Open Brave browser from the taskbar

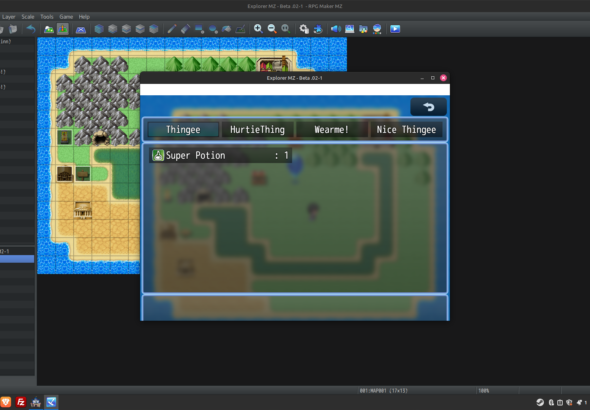coord(6,402)
